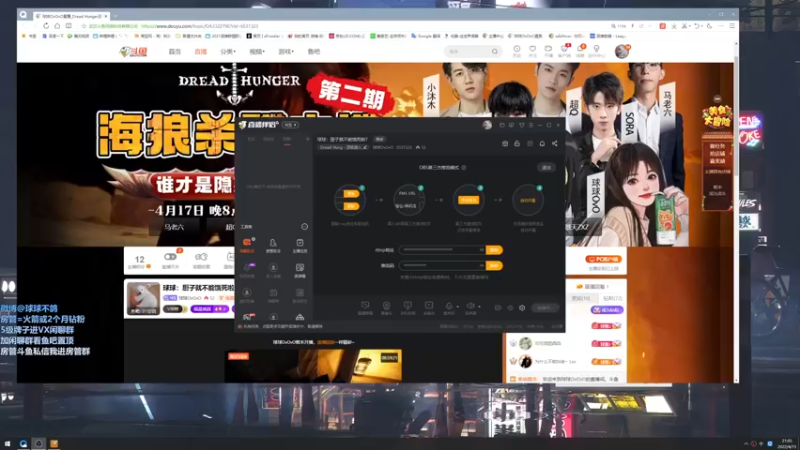Open the version pill dropdown beside companion logo
The image size is (800, 450).
[x=290, y=125]
